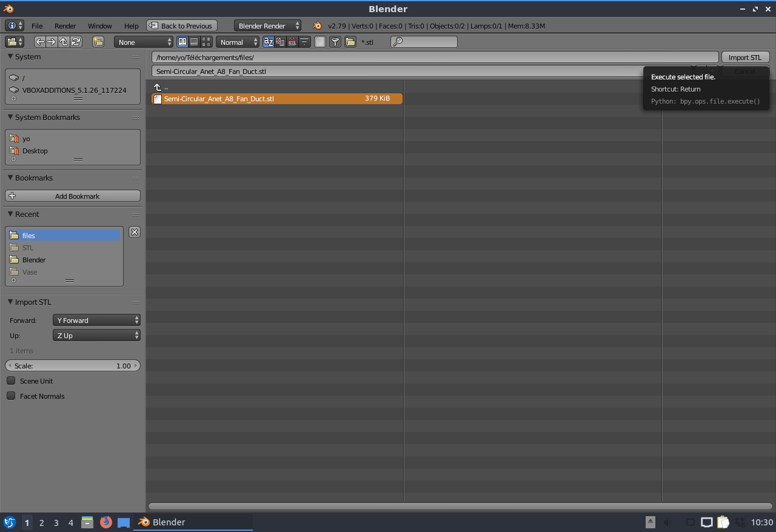Image resolution: width=776 pixels, height=532 pixels.
Task: Collapse the Import STL options panel
Action: 10,302
